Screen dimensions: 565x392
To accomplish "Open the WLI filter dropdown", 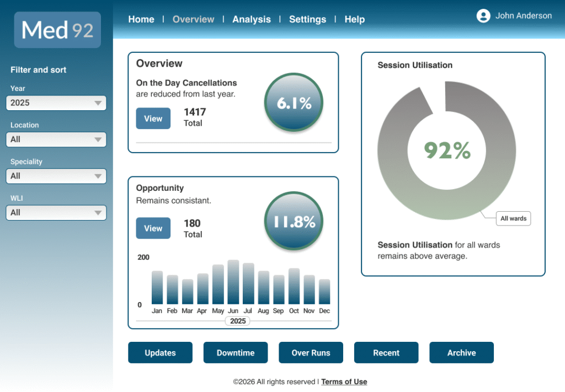I will 56,213.
